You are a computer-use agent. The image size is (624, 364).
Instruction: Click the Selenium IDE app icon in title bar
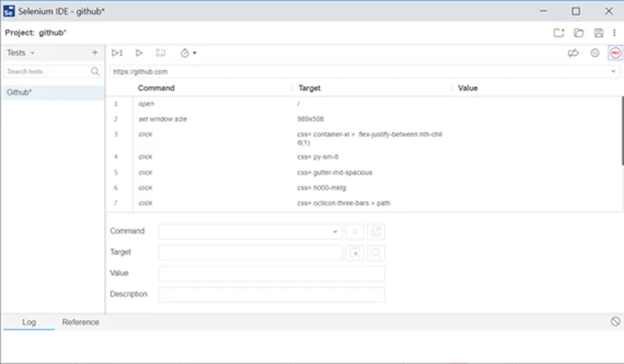(x=9, y=11)
